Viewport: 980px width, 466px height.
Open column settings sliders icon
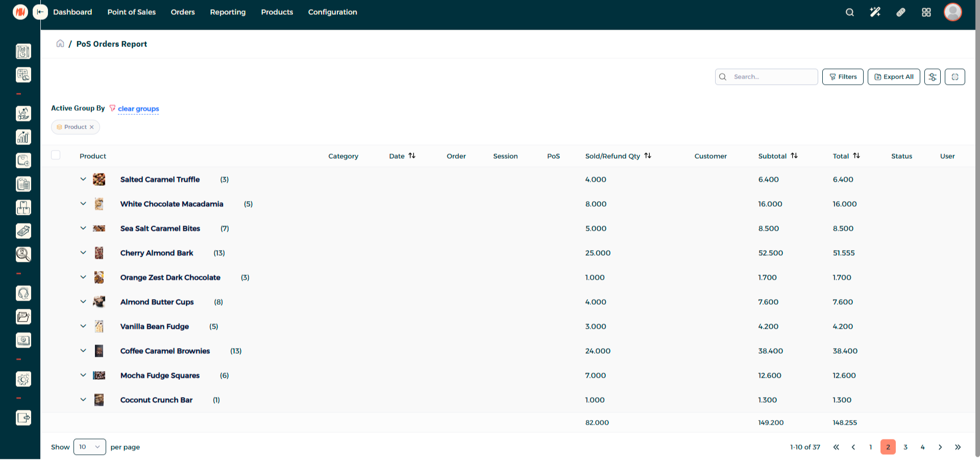click(x=933, y=77)
